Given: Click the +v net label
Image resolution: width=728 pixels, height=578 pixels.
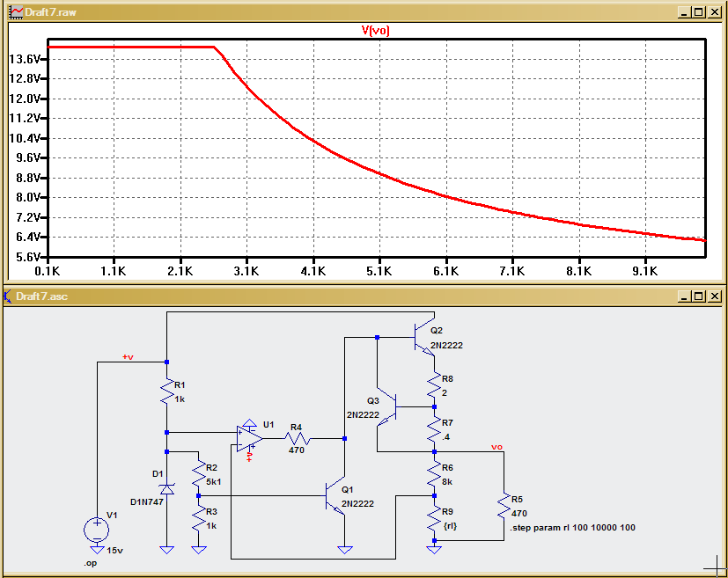Looking at the screenshot, I should pyautogui.click(x=128, y=356).
